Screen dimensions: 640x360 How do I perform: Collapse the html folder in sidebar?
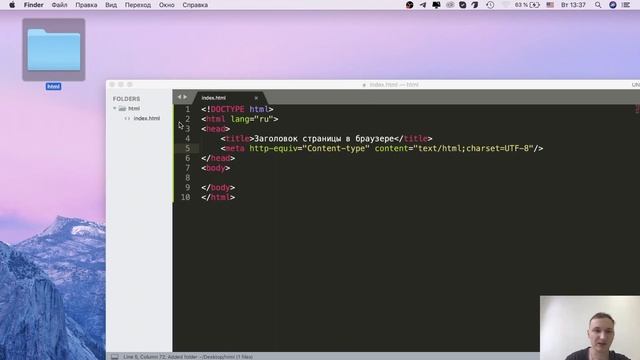click(115, 108)
